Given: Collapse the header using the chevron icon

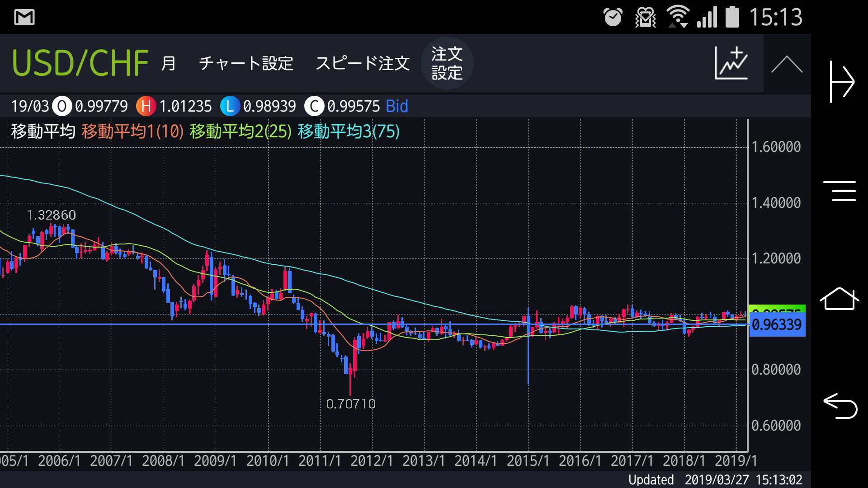Looking at the screenshot, I should 787,63.
